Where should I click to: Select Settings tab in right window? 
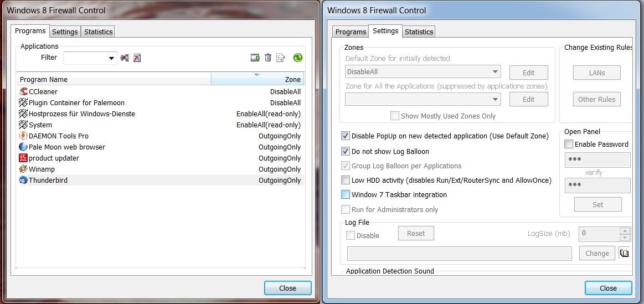(385, 31)
